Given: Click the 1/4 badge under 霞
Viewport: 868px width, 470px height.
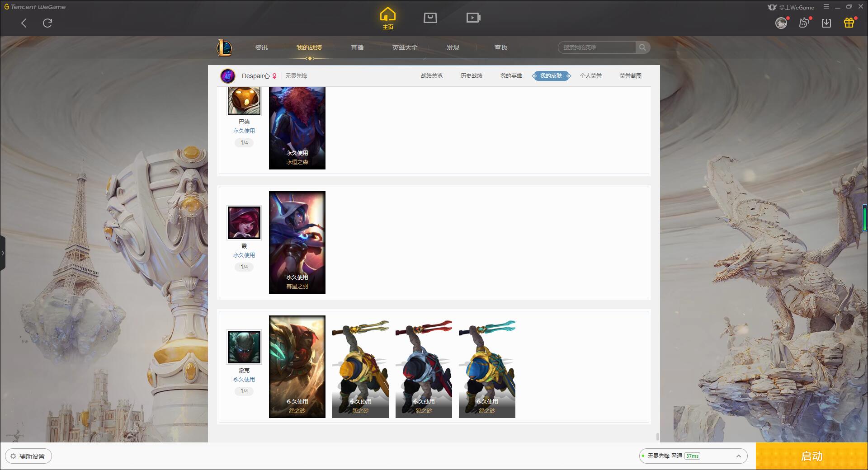Looking at the screenshot, I should click(x=244, y=267).
